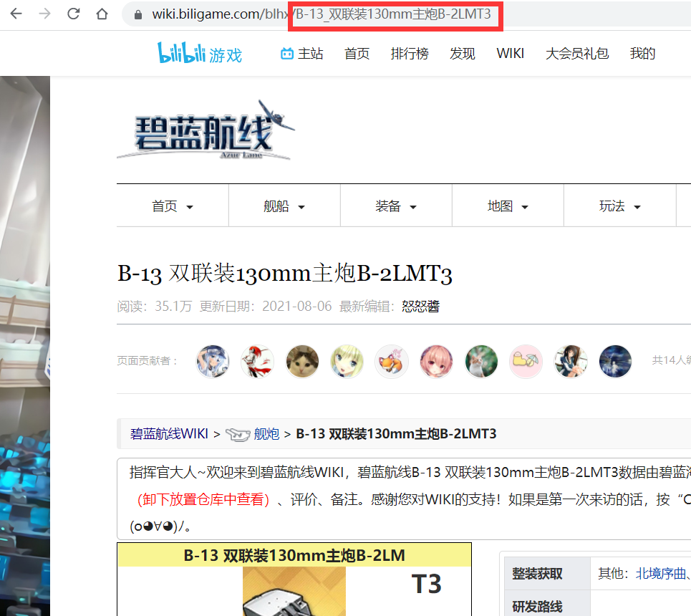
Task: Click the 更新日期：2021-08-06 text
Action: pos(265,306)
